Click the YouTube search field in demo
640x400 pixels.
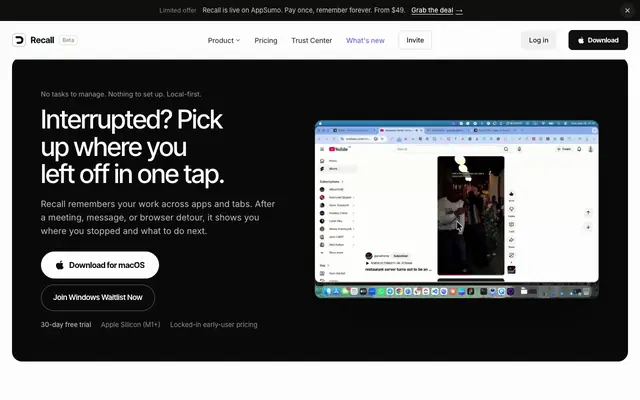click(x=447, y=149)
